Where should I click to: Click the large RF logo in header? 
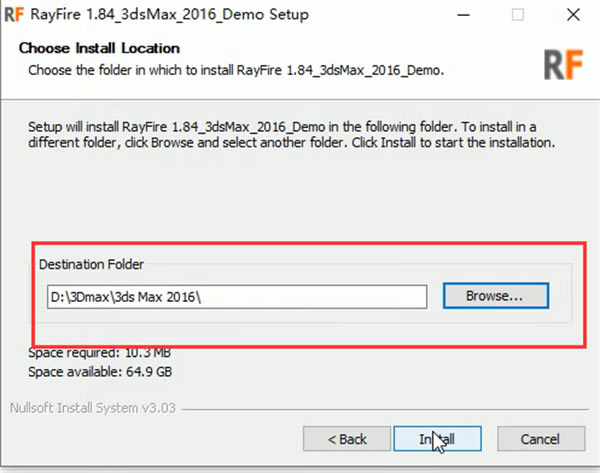[x=563, y=65]
